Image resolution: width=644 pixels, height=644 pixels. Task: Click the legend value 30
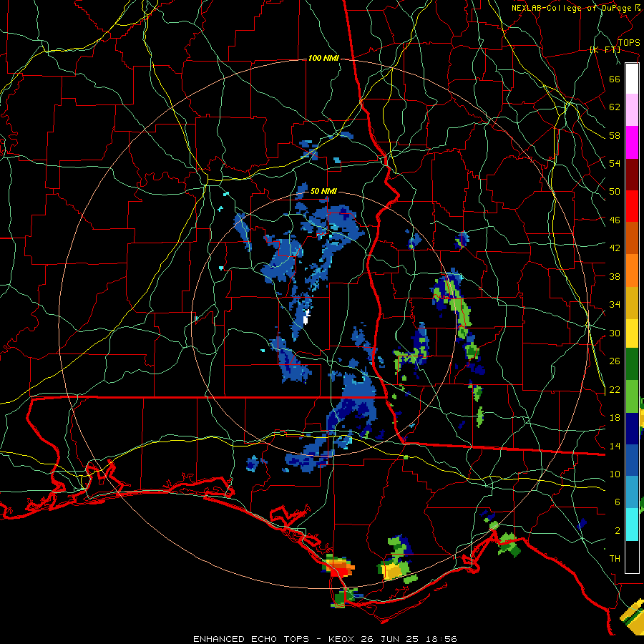(615, 333)
